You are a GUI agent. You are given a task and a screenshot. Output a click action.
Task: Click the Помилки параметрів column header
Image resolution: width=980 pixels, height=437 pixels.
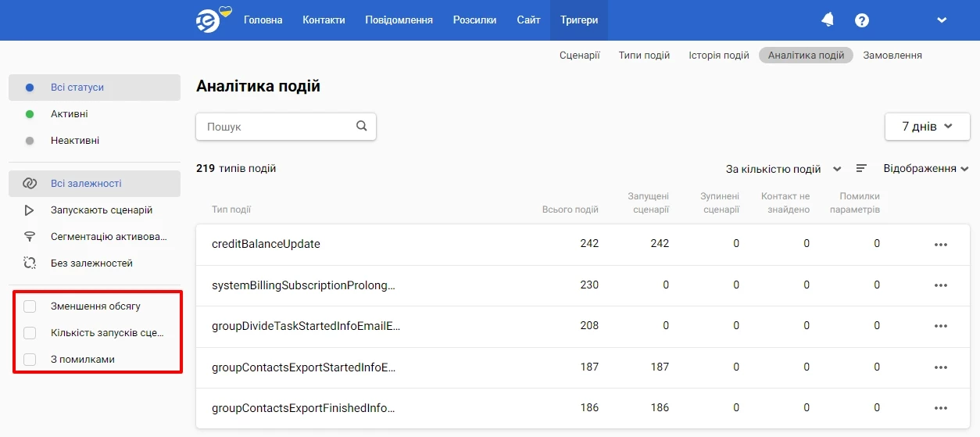click(x=855, y=203)
